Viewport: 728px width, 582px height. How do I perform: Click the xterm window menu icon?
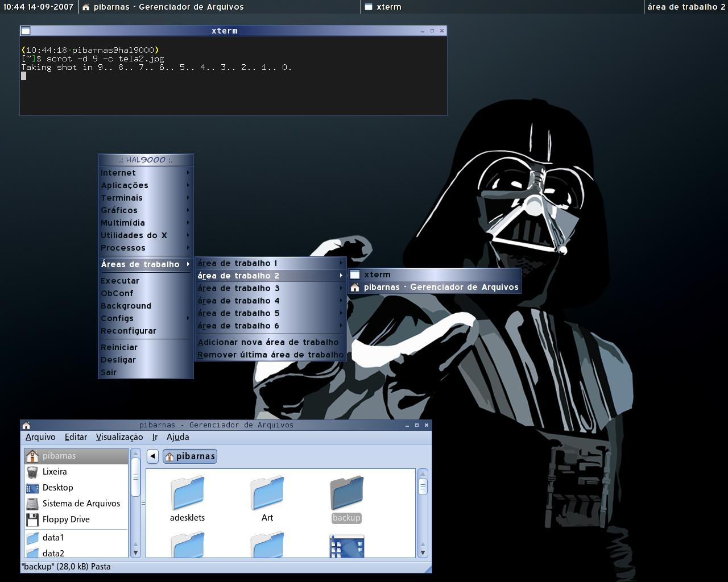26,31
